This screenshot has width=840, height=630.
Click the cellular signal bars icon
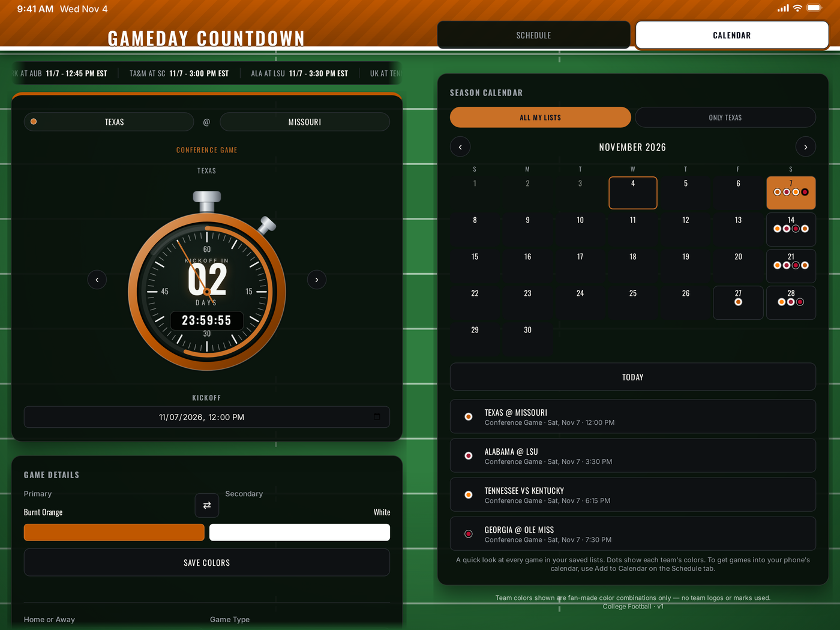pos(783,8)
